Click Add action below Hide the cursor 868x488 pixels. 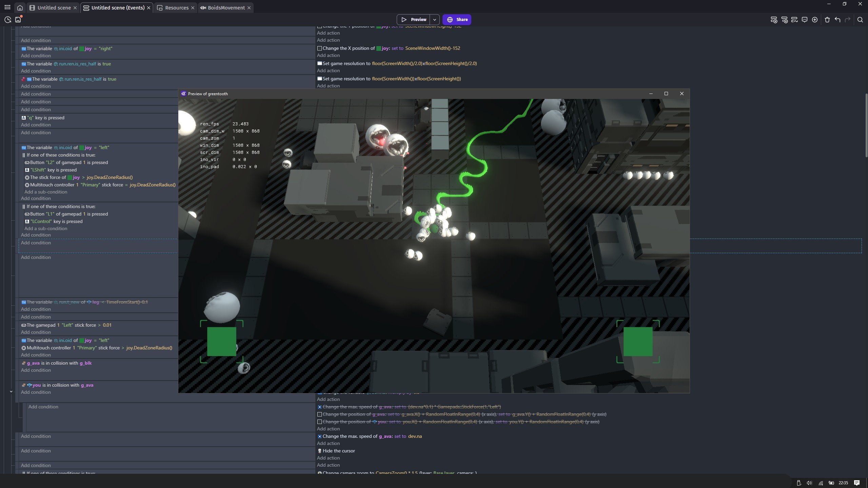click(x=328, y=458)
